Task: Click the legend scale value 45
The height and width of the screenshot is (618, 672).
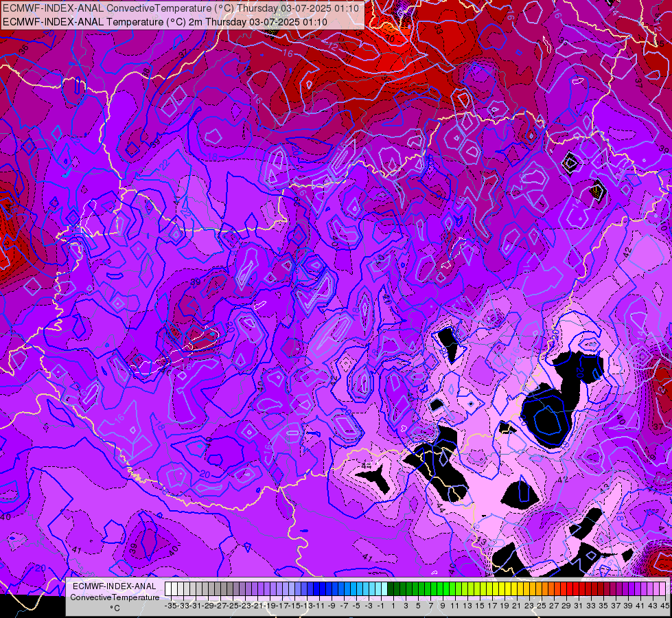Action: coord(664,606)
